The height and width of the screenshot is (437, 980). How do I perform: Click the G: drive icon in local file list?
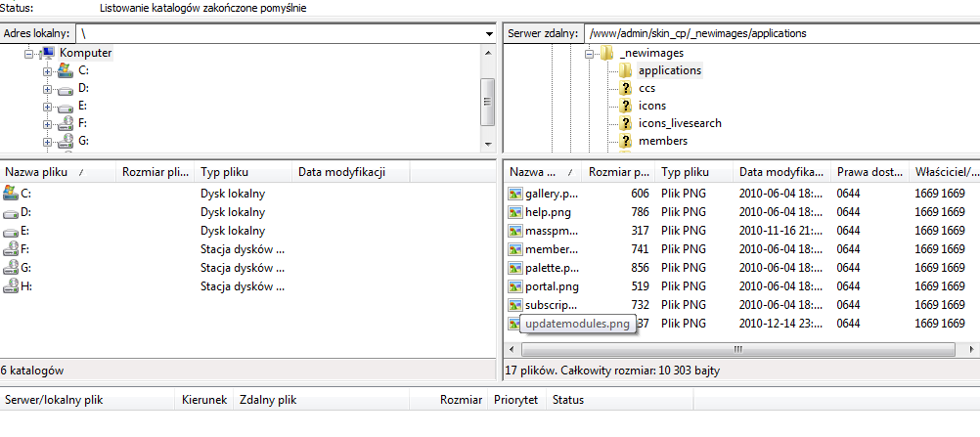[11, 268]
